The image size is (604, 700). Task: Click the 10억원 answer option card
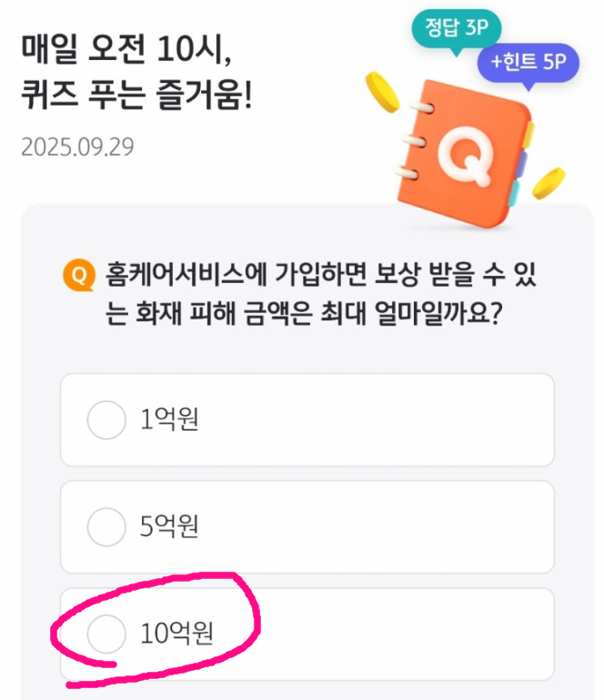(307, 634)
